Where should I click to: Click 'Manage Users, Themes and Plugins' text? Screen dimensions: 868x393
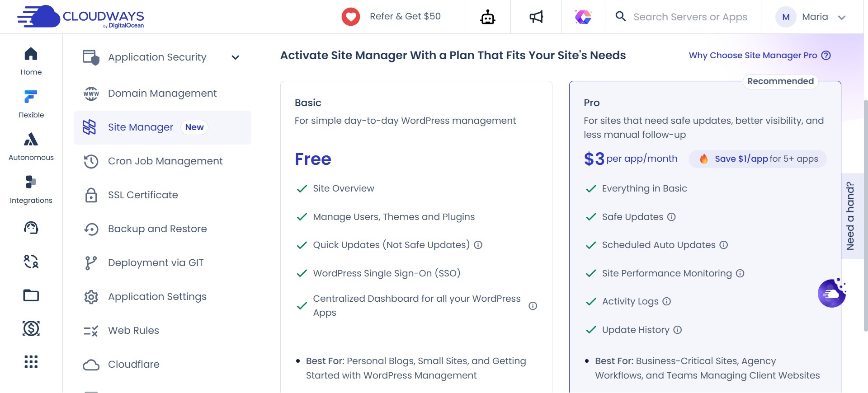click(x=394, y=217)
